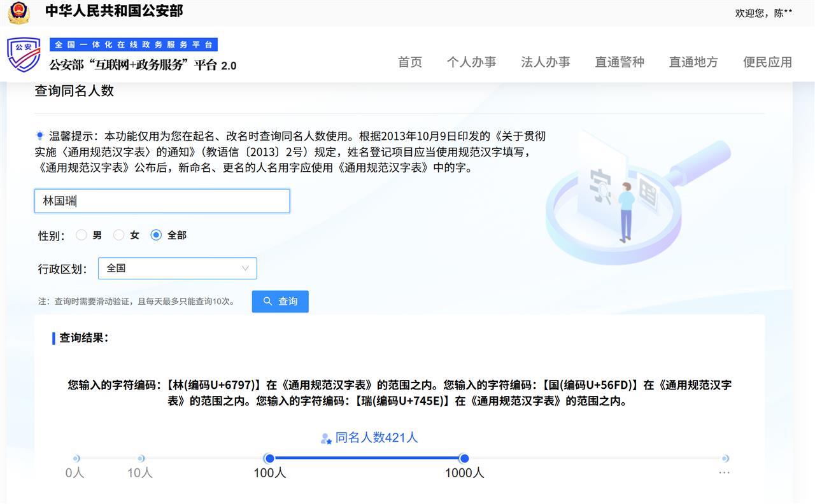Click the name input field containing 林国瑞
The height and width of the screenshot is (504, 815).
pos(162,201)
